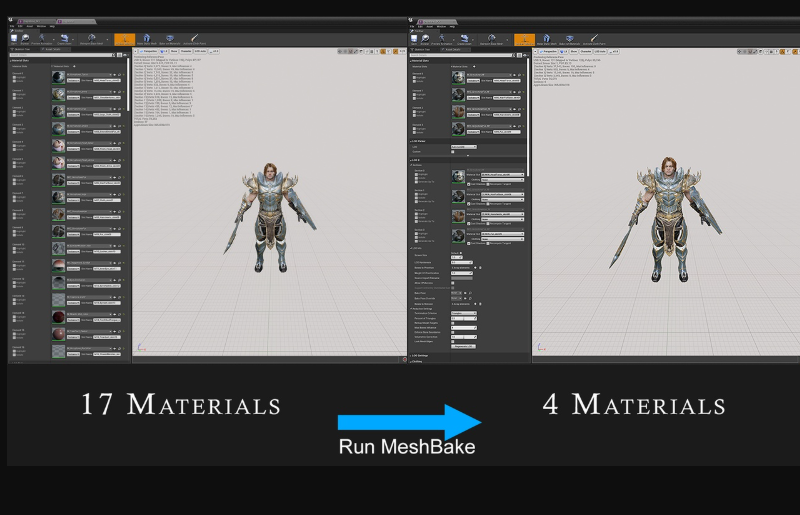The image size is (800, 515).
Task: Open Element 0 material name dropdown, left editor
Action: point(89,75)
